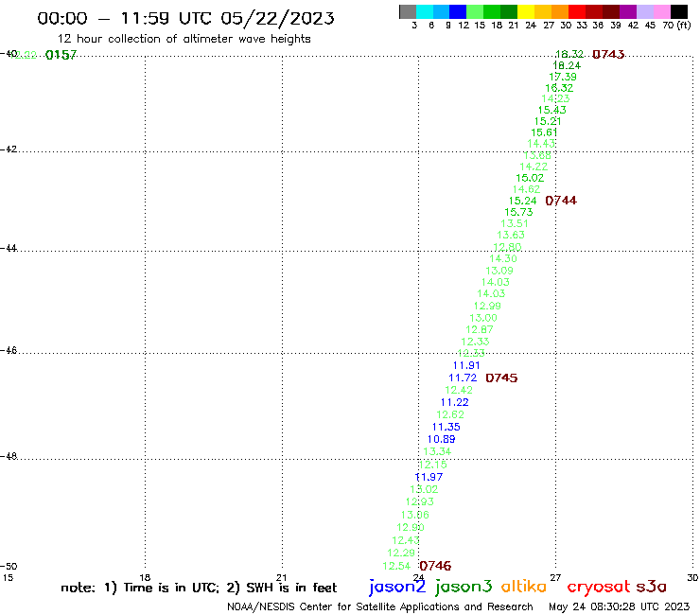Click the blue wave height value 11.22
Screen dimensions: 700x615
[454, 402]
